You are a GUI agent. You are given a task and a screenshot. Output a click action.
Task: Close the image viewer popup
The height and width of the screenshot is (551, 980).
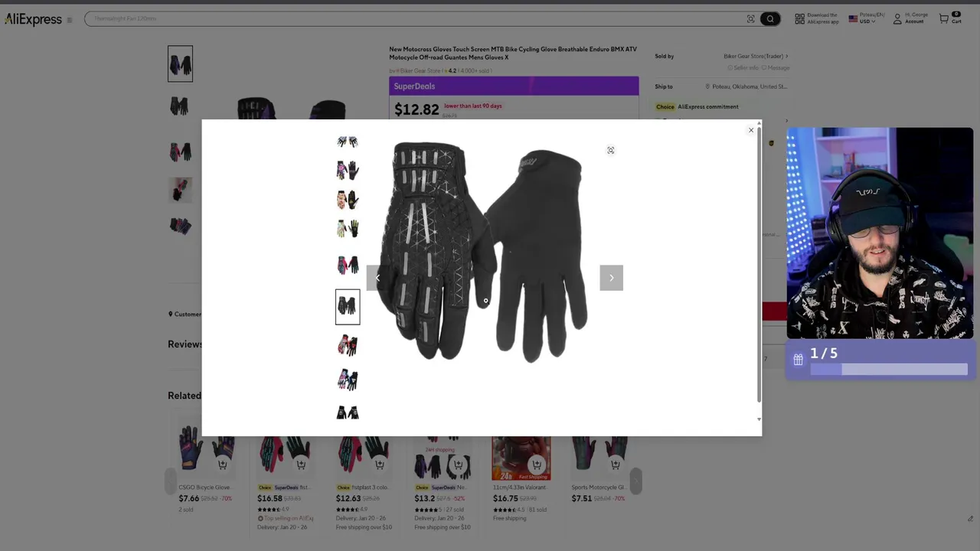pos(751,130)
